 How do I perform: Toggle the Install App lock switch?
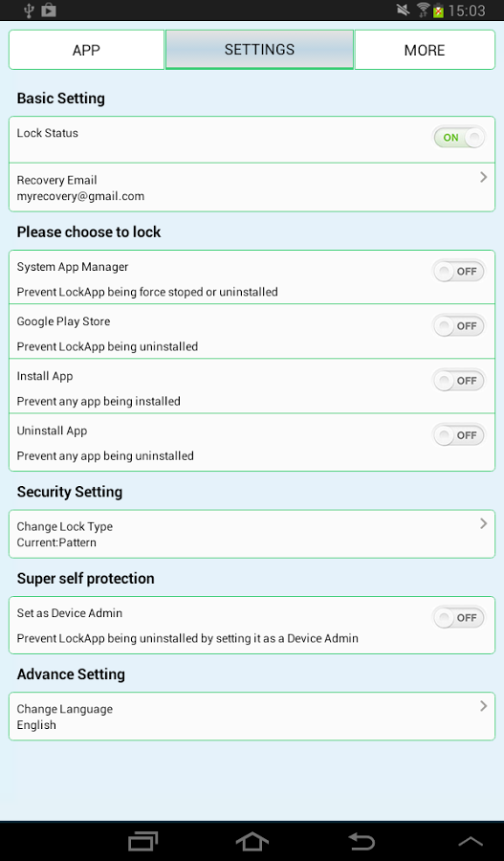(x=459, y=381)
